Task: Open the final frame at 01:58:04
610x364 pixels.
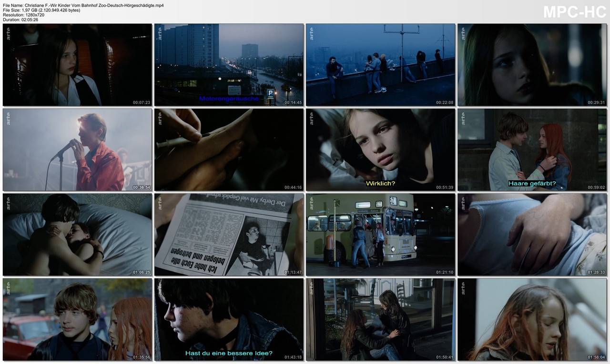Action: 532,319
